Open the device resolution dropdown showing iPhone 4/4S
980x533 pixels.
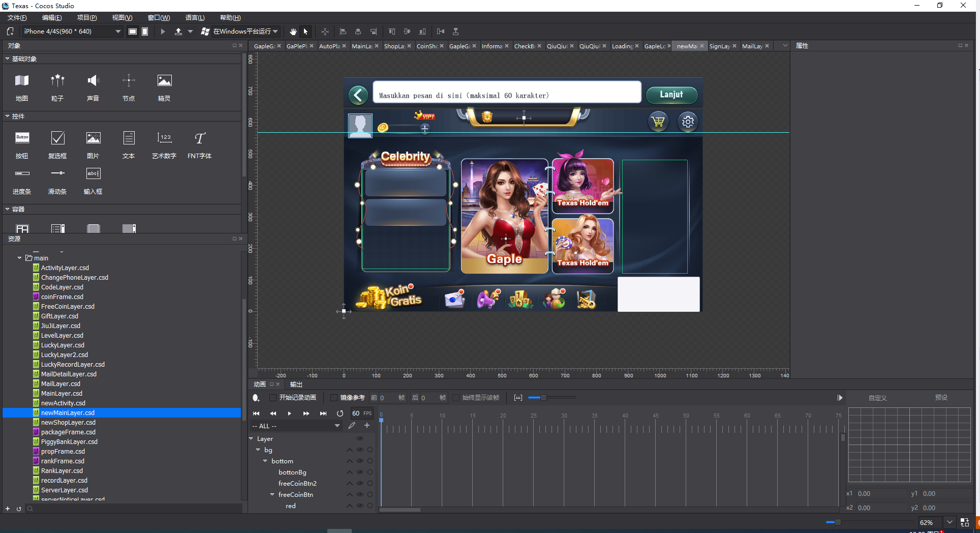coord(117,31)
